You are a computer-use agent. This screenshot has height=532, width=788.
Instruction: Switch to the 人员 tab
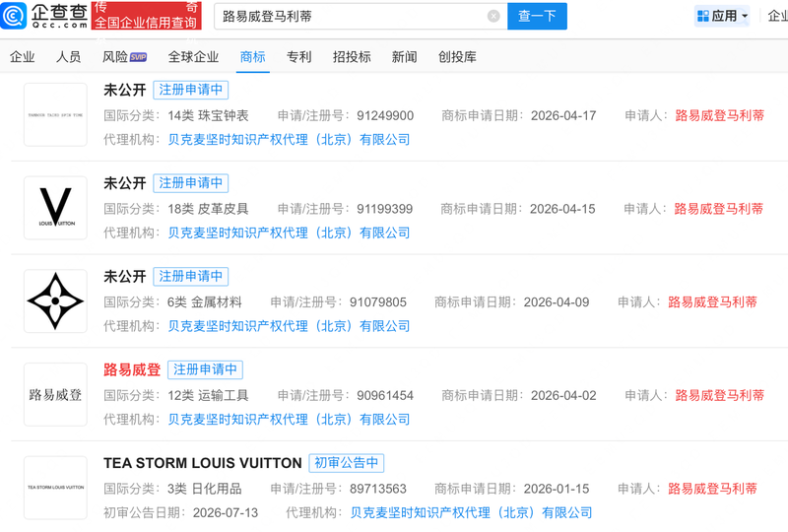[x=68, y=57]
